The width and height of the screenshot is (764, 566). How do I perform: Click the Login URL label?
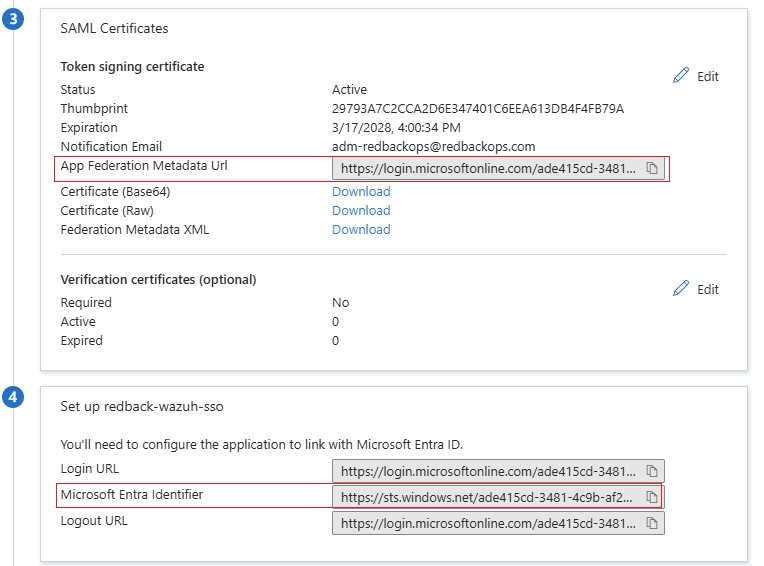point(90,469)
